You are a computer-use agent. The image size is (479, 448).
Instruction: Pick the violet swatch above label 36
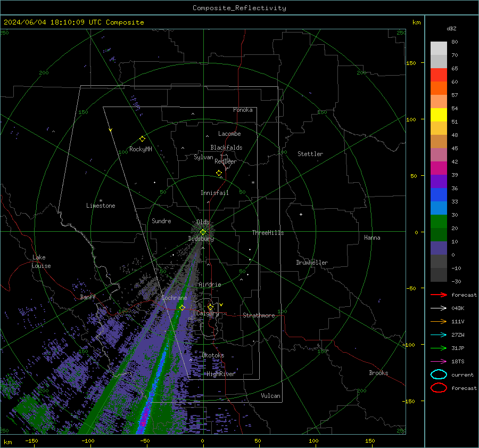[x=439, y=182]
